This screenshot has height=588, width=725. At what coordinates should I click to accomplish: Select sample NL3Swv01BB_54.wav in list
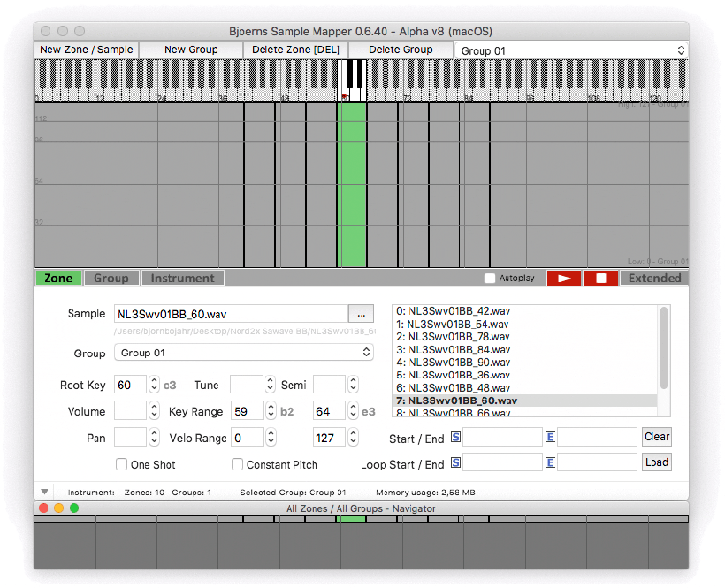[525, 324]
